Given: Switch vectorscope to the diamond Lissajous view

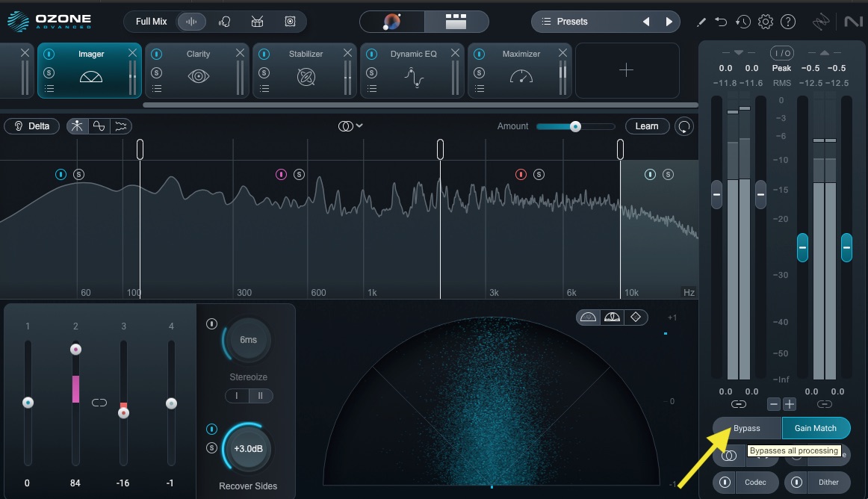Looking at the screenshot, I should pyautogui.click(x=635, y=317).
